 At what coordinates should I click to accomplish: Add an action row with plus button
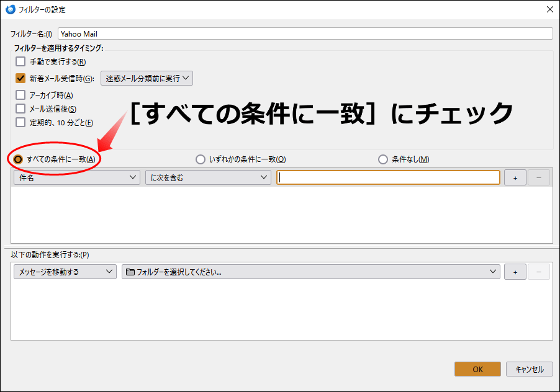point(515,272)
